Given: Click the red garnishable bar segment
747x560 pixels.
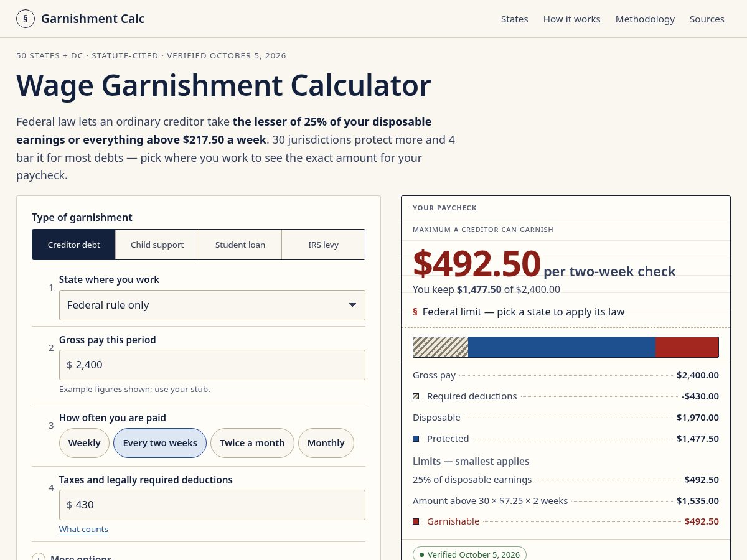Looking at the screenshot, I should point(687,347).
